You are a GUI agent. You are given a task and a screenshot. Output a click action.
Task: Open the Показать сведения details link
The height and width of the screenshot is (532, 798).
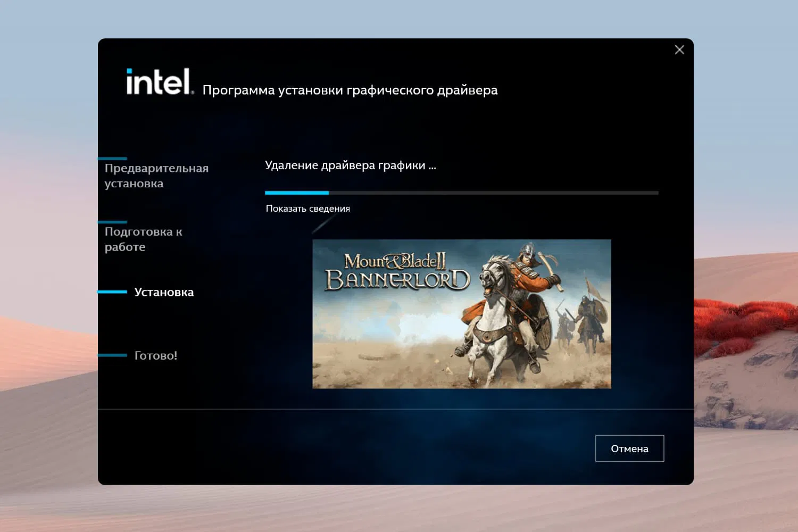[308, 209]
